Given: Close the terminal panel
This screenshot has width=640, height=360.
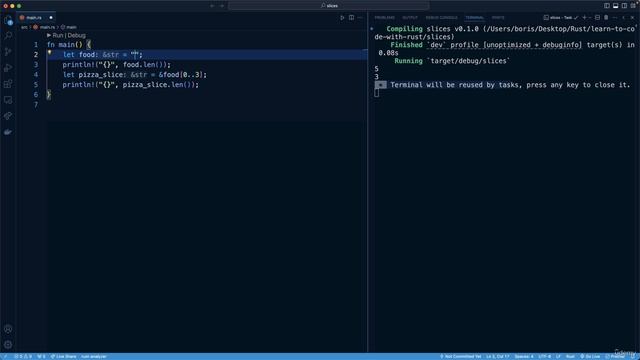Looking at the screenshot, I should tap(632, 18).
